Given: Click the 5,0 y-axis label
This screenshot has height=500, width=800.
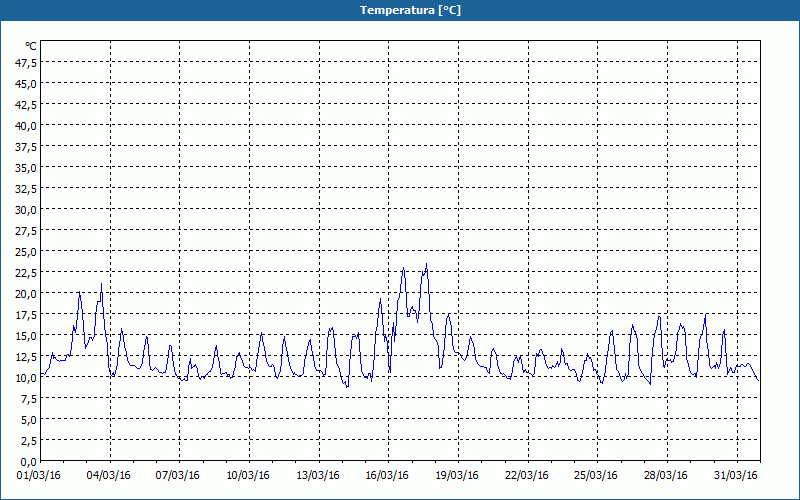Looking at the screenshot, I should [x=29, y=420].
